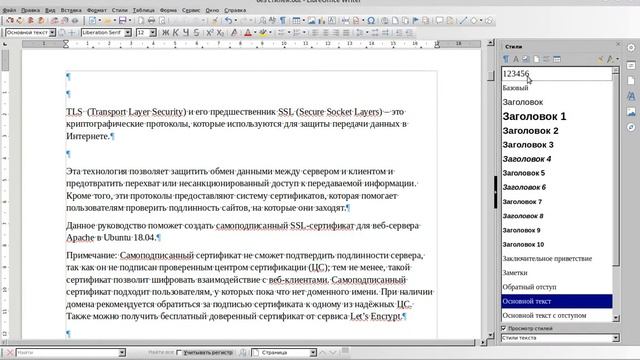
Task: Select 'Заголовок 4' style in list
Action: click(x=557, y=159)
